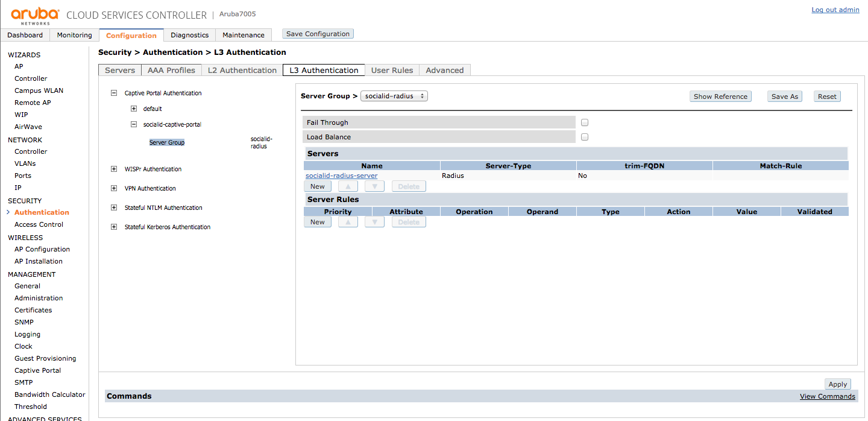Click move-down arrow in Server Rules section
This screenshot has height=421, width=868.
coord(374,222)
